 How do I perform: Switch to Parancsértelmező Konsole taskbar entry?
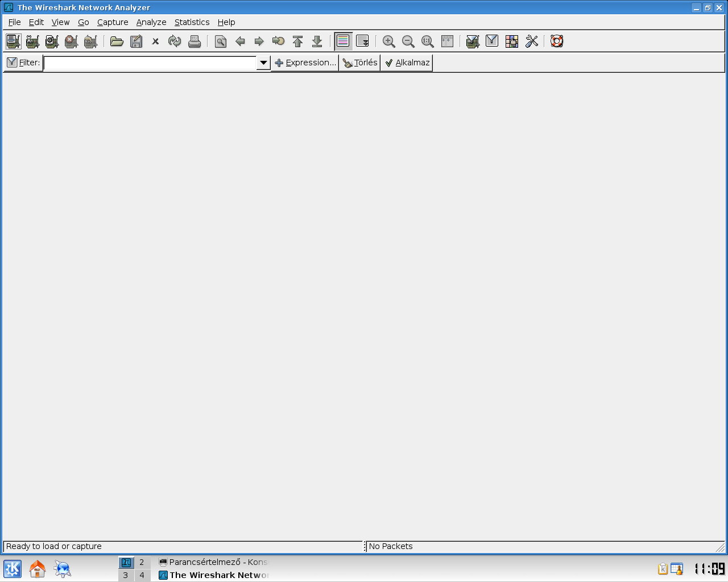coord(214,562)
